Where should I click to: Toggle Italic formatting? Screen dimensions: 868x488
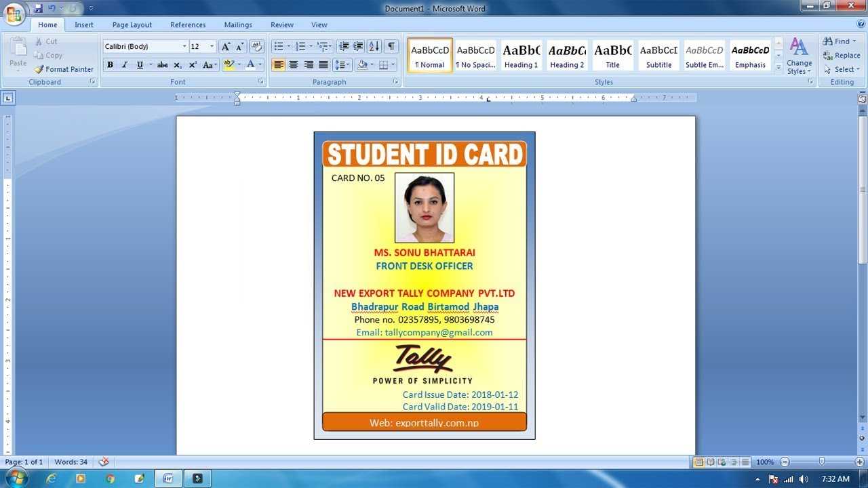click(125, 65)
